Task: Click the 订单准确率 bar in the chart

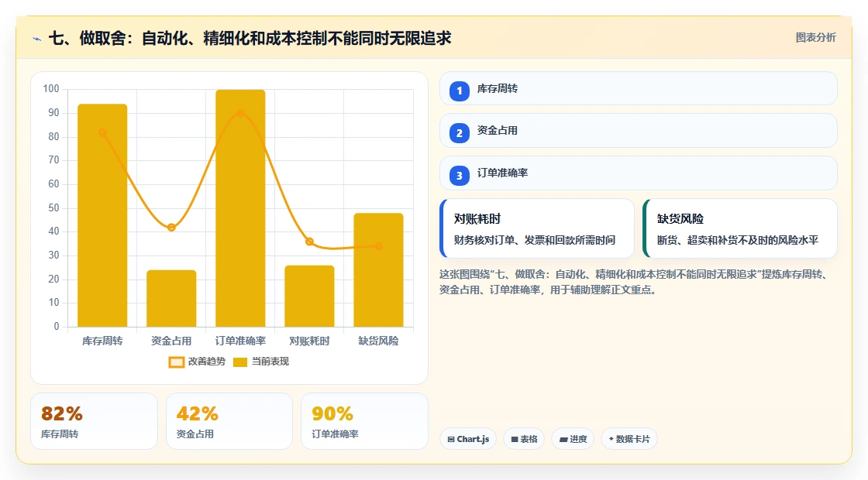Action: click(240, 208)
